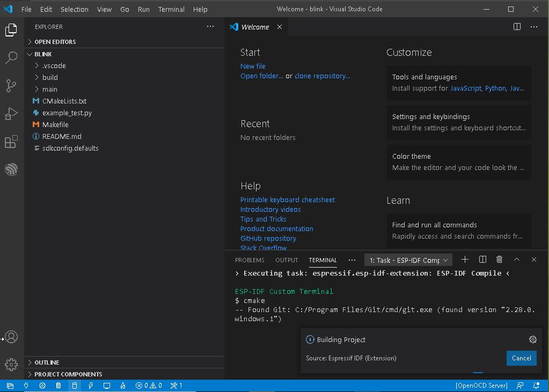Viewport: 549px width, 392px height.
Task: Open errors and warnings count in status bar
Action: [x=149, y=386]
